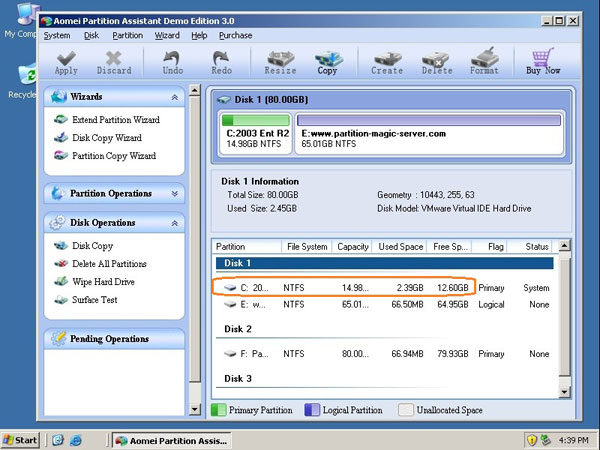Click the Create partition icon
The image size is (600, 450).
point(386,62)
